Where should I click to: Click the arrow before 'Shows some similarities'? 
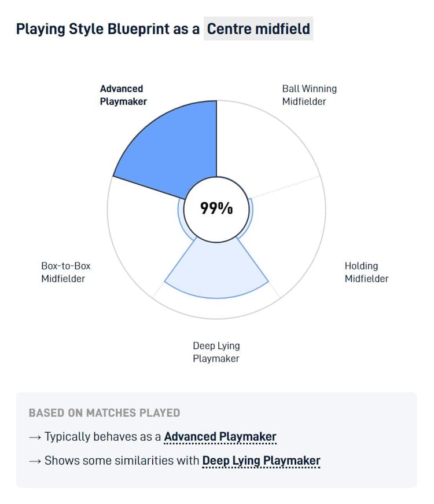[x=35, y=461]
